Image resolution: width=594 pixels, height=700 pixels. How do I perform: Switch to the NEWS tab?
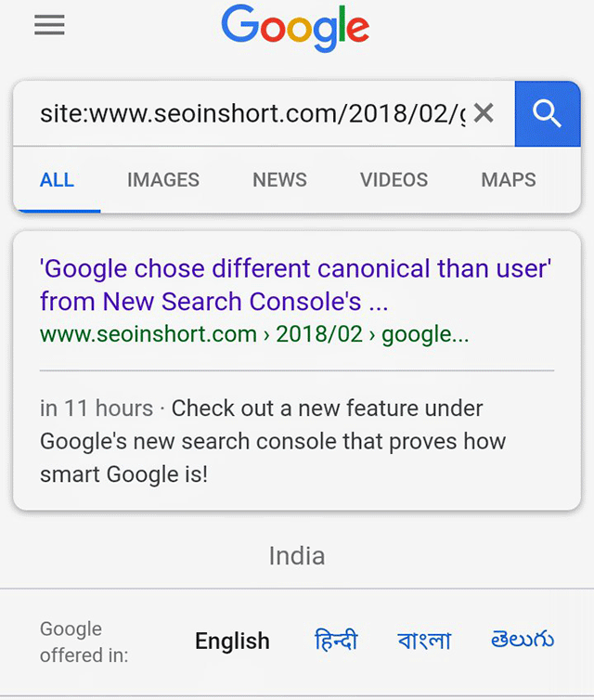click(279, 180)
